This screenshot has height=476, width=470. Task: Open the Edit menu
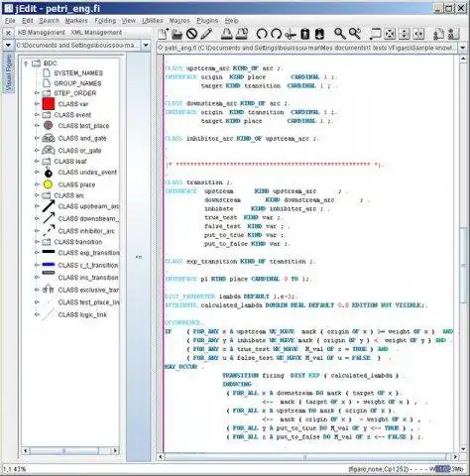click(28, 21)
